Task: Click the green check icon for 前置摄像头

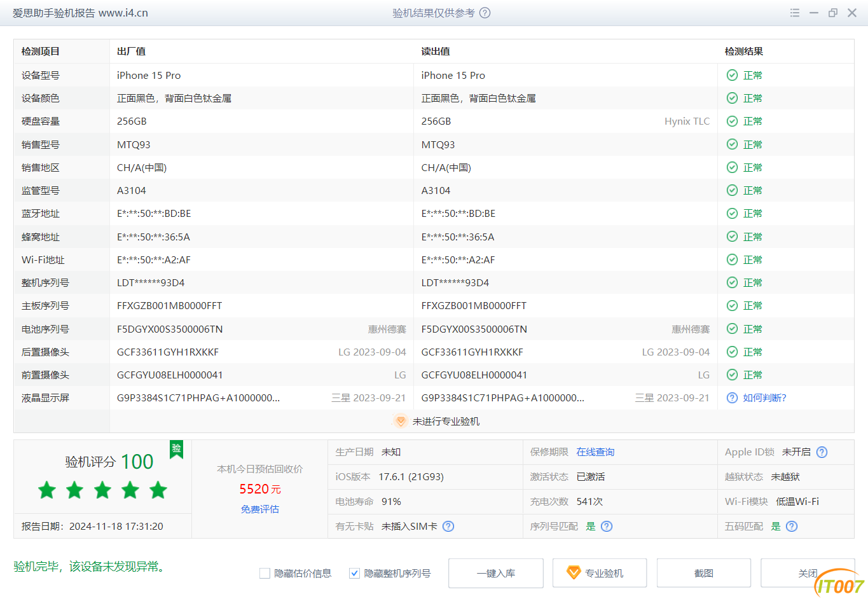Action: [x=732, y=375]
